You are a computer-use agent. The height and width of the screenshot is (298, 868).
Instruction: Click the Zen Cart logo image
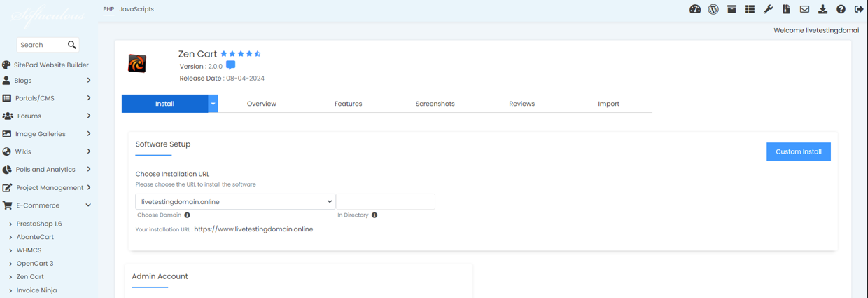point(137,64)
